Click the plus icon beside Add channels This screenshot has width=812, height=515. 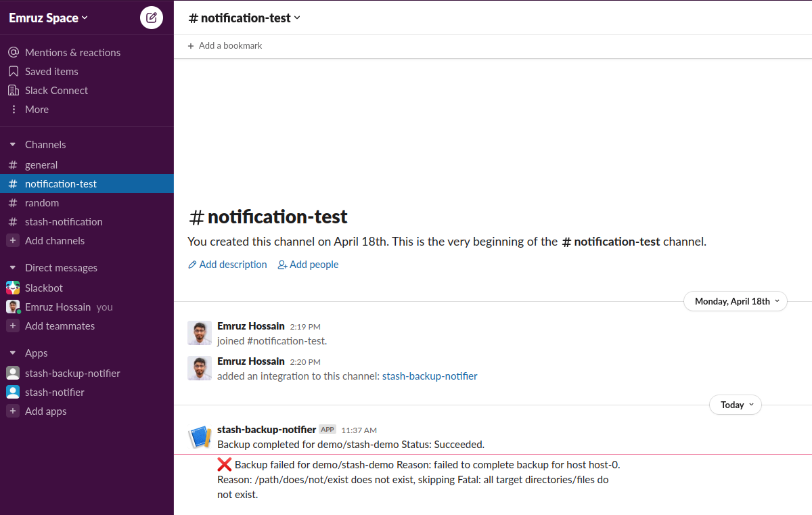[x=13, y=241]
